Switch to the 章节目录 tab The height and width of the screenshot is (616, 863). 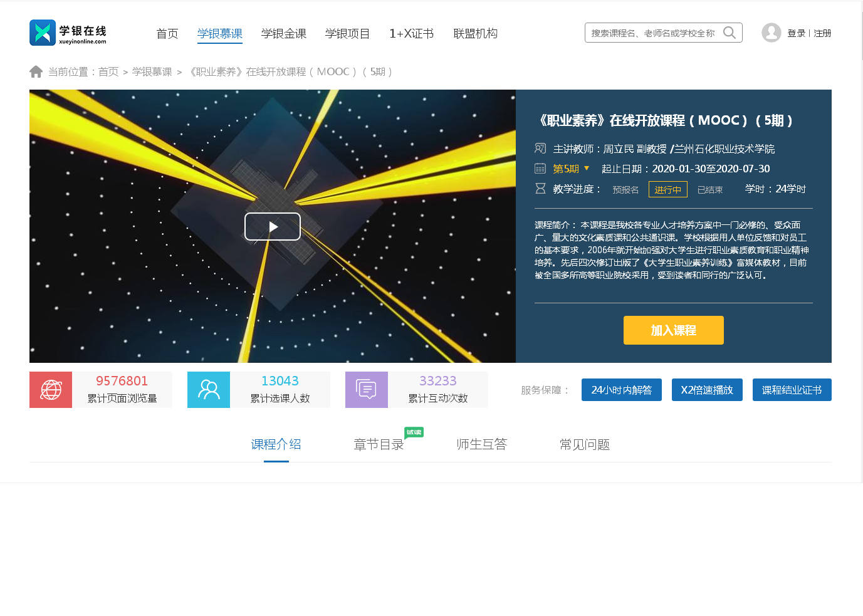point(379,444)
